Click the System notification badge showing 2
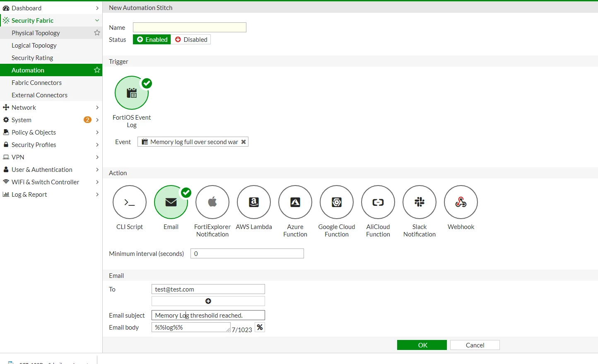 coord(87,120)
